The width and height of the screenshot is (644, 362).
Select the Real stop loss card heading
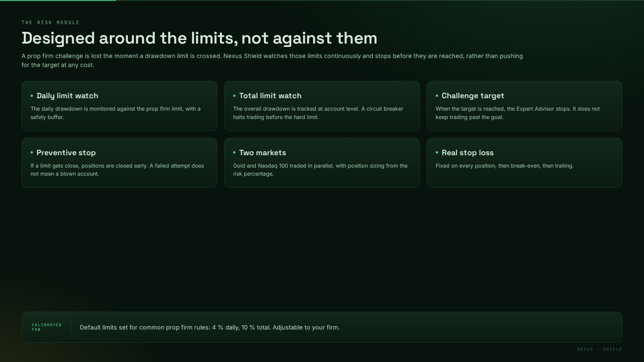pyautogui.click(x=468, y=153)
